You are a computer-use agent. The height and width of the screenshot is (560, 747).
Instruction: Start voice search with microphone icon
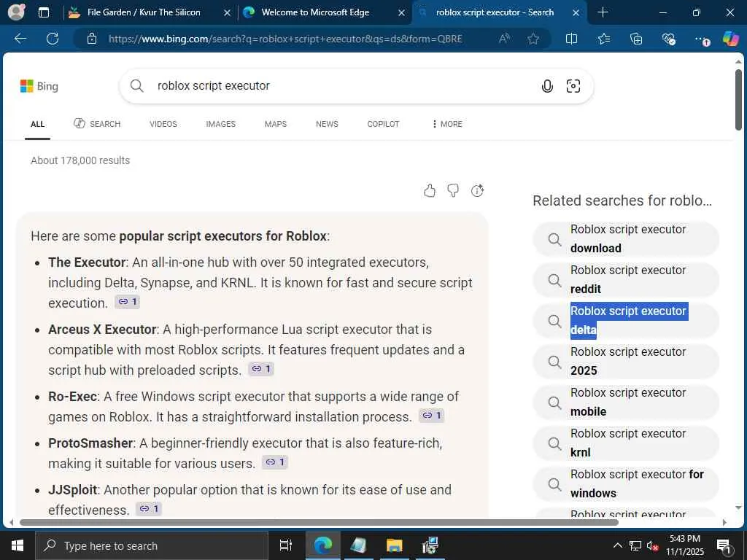tap(547, 86)
